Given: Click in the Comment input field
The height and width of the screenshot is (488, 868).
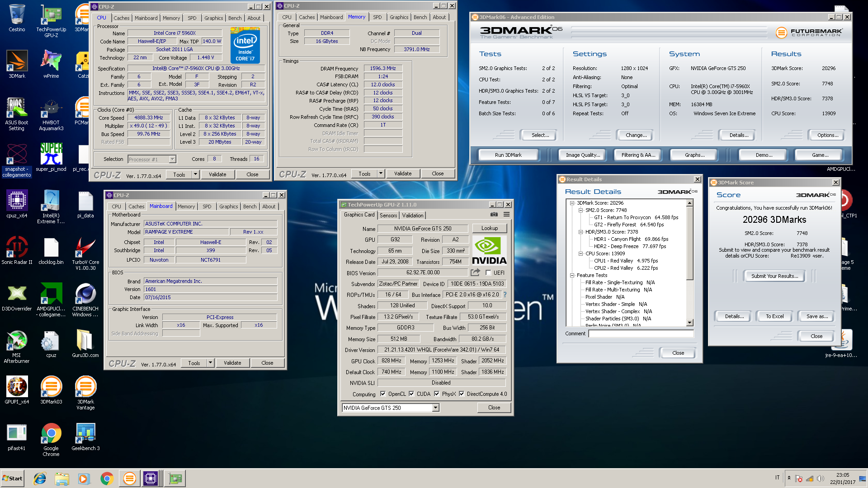Looking at the screenshot, I should tap(641, 333).
